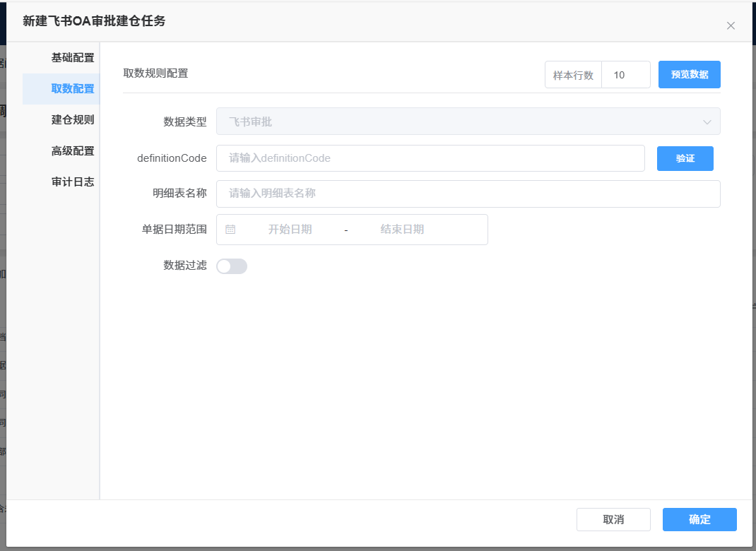
Task: Confirm with the 确定 button
Action: point(699,520)
